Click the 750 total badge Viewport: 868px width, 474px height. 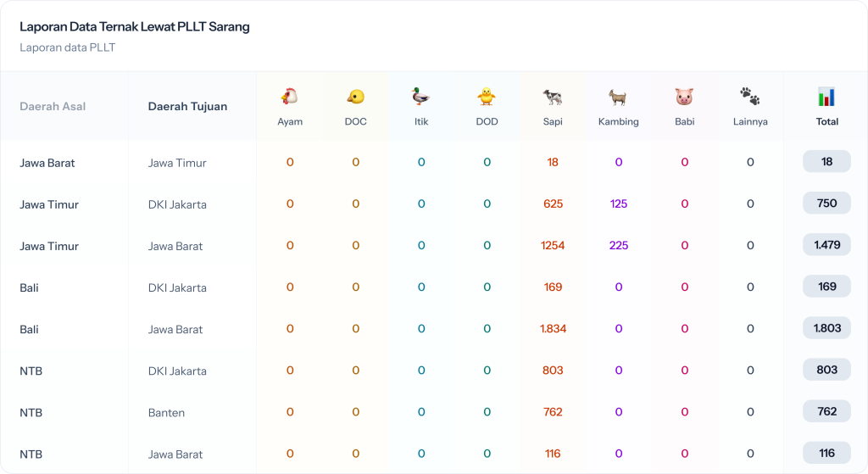pos(826,204)
